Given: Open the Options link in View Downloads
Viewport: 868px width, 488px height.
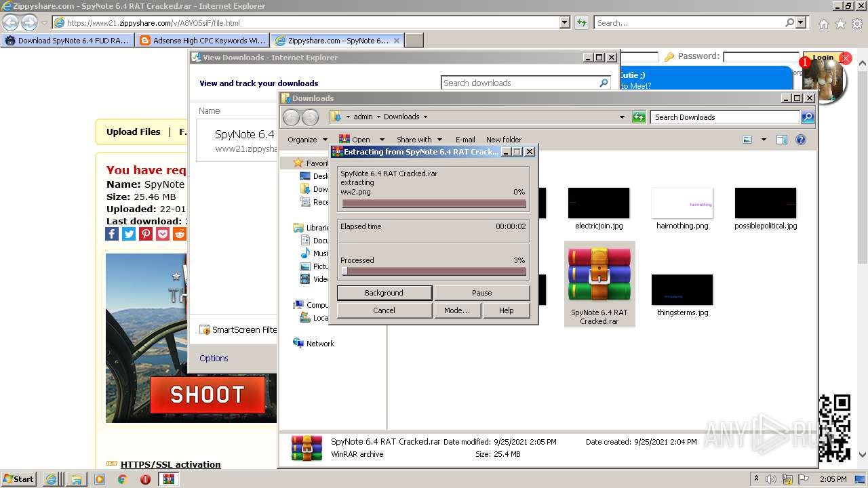Looking at the screenshot, I should (214, 358).
